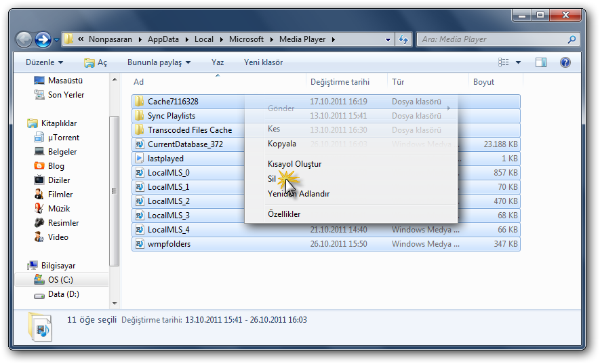Viewport: 600px width, 364px height.
Task: Choose Yeniden Adlandır from context menu
Action: pos(351,194)
